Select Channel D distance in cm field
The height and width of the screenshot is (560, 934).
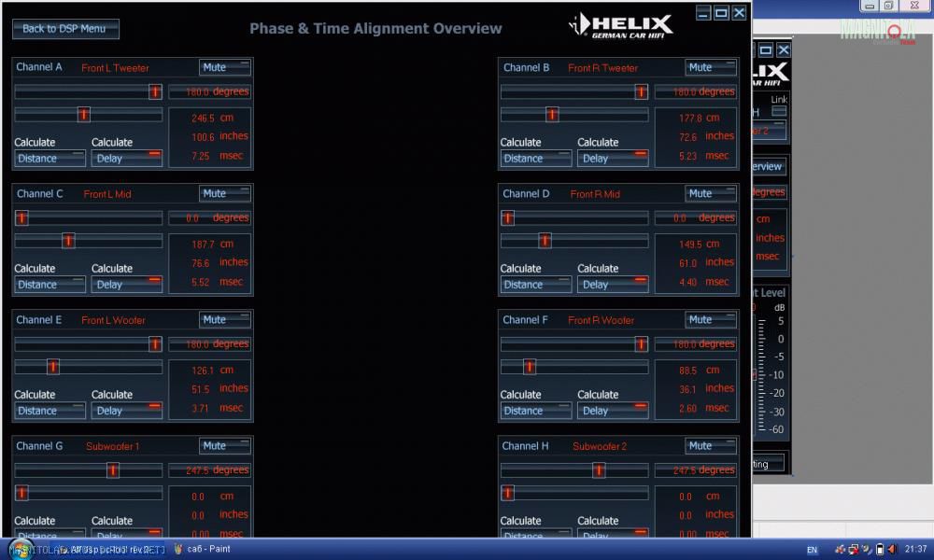(x=691, y=245)
